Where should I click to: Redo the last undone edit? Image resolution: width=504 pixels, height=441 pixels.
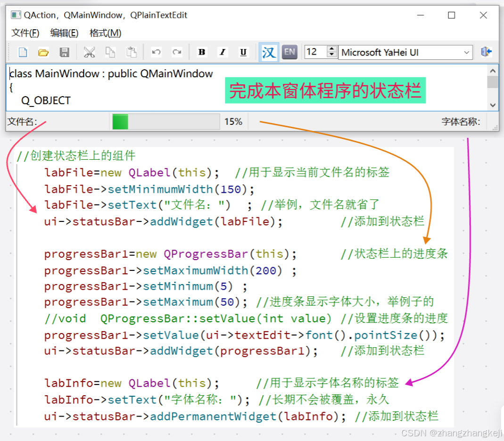click(x=177, y=52)
